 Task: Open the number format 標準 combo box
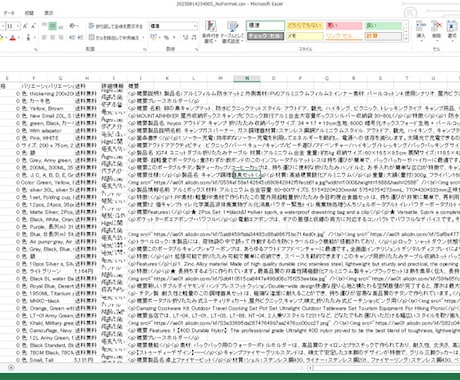pos(173,26)
